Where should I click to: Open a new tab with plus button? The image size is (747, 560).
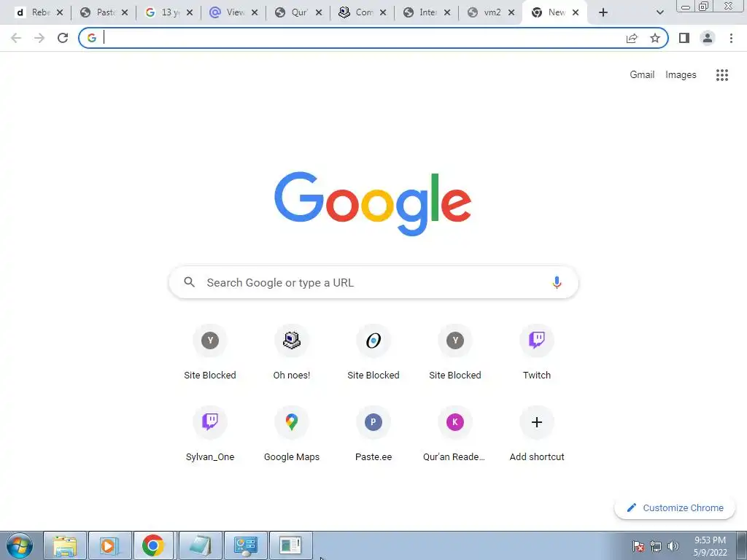603,12
